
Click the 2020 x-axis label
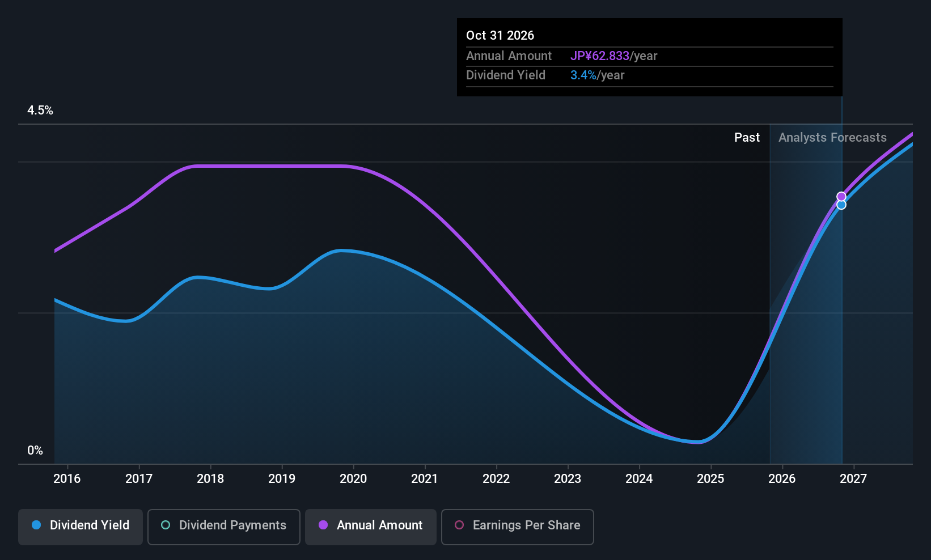click(x=353, y=479)
